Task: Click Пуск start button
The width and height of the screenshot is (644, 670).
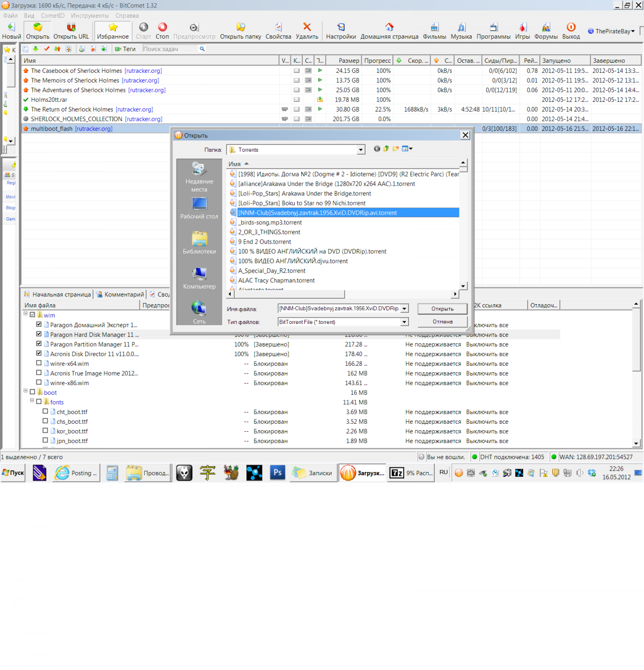Action: click(13, 473)
